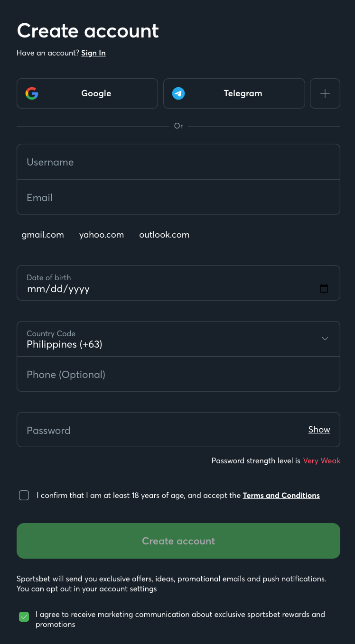The height and width of the screenshot is (644, 355).
Task: Focus the Username input field
Action: click(178, 162)
